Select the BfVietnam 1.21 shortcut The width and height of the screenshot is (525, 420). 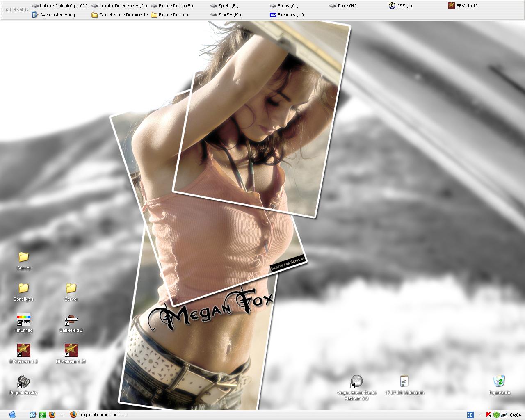click(71, 354)
